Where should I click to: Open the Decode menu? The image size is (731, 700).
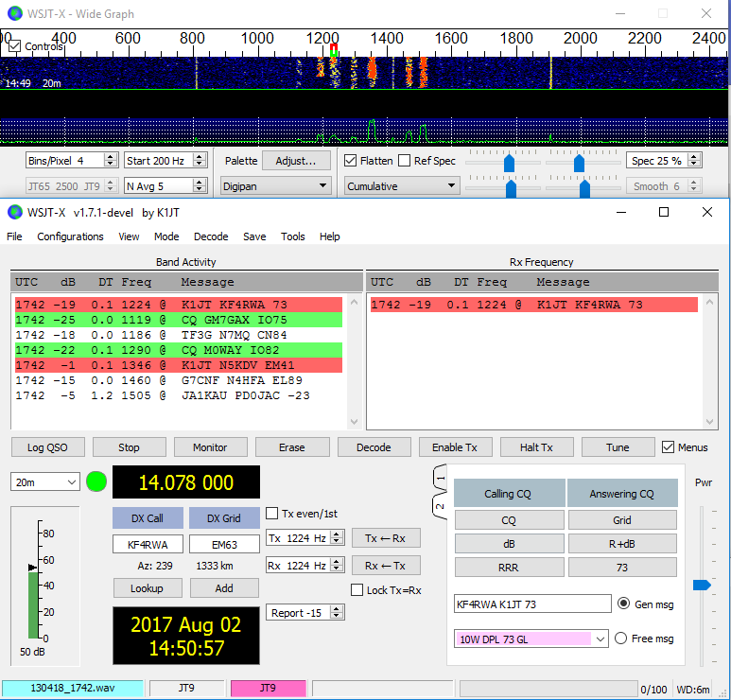(210, 236)
